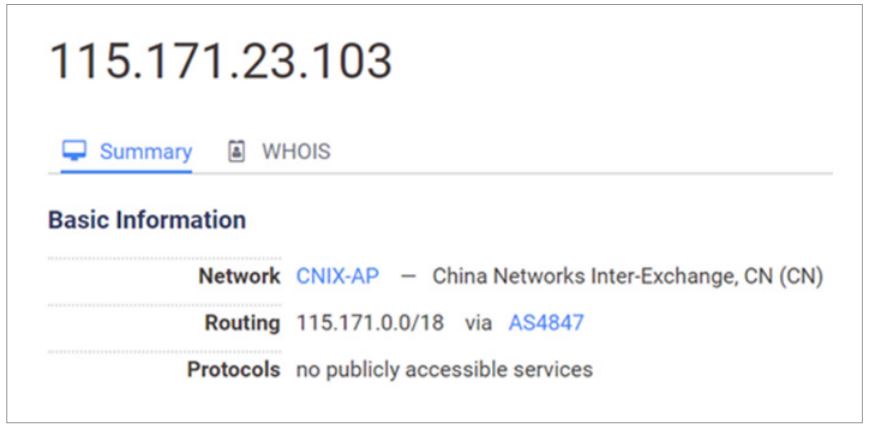Click the no publicly accessible services text

(444, 370)
